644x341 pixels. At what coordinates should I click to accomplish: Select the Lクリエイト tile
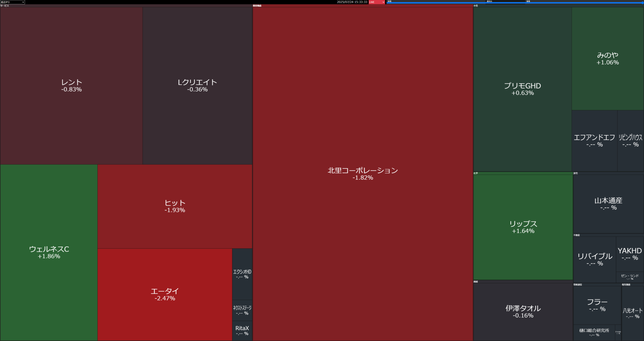198,86
